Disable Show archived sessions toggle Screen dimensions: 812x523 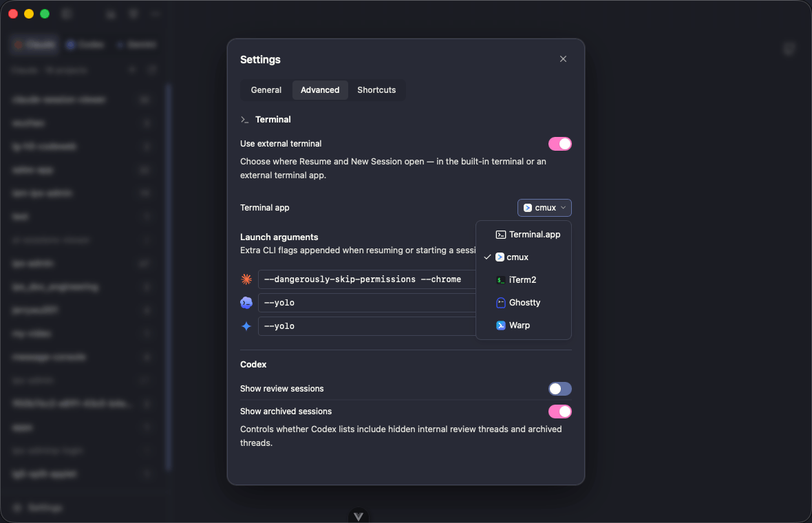point(560,412)
